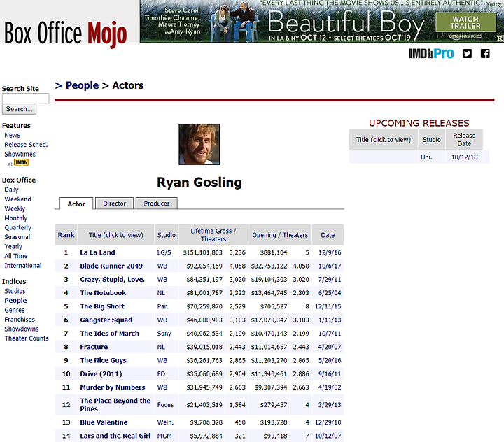This screenshot has height=442, width=504.
Task: Open the Theater Counts link
Action: (x=27, y=338)
